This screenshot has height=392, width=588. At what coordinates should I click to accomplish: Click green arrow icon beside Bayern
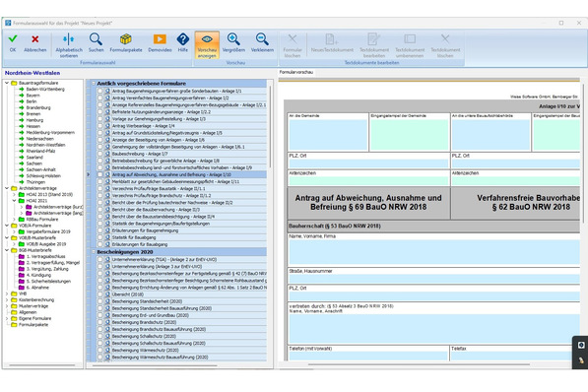22,96
